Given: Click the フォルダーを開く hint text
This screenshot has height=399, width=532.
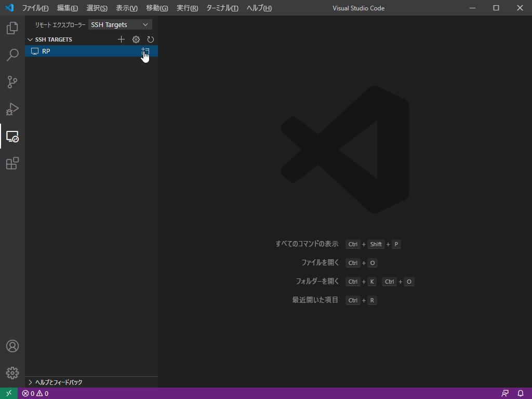Looking at the screenshot, I should [317, 281].
